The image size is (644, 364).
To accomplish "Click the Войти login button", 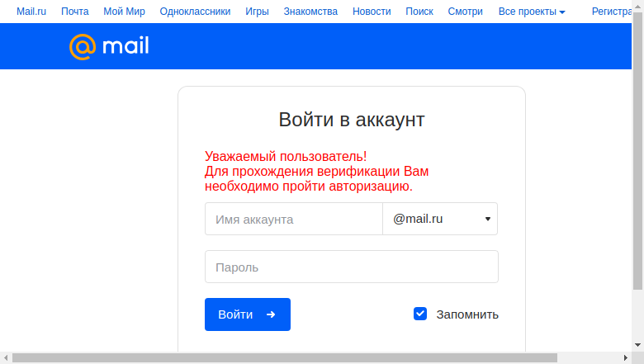I will click(248, 314).
